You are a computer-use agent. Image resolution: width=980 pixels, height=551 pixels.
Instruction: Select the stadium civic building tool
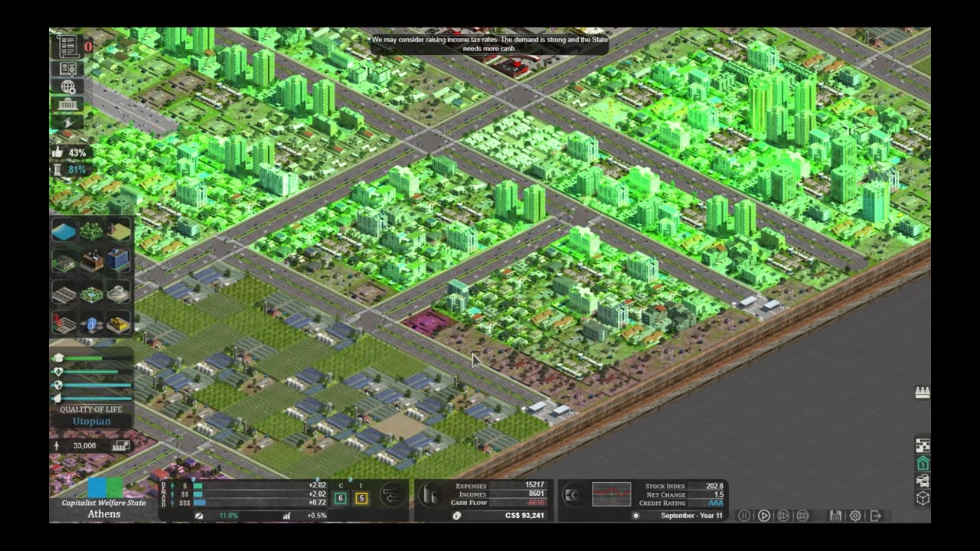[118, 293]
